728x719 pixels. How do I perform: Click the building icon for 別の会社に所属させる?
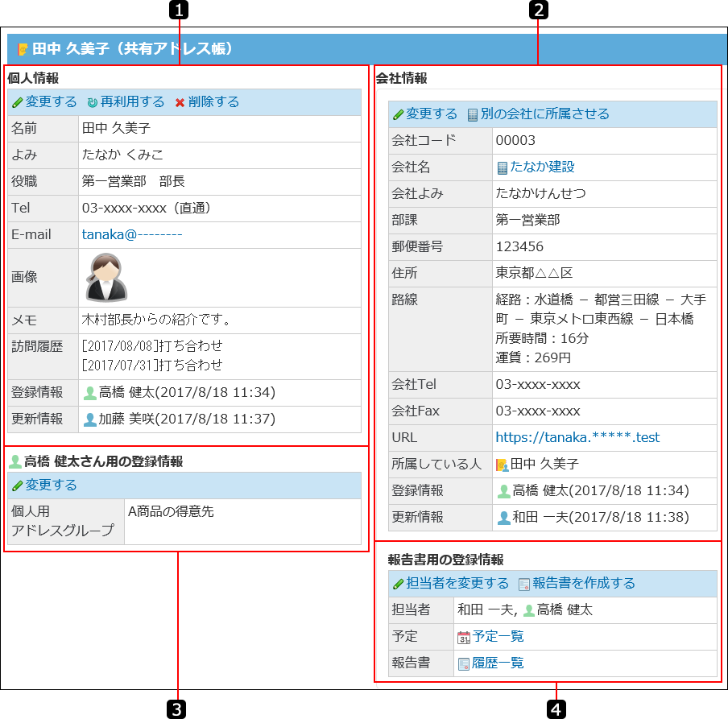pyautogui.click(x=473, y=114)
